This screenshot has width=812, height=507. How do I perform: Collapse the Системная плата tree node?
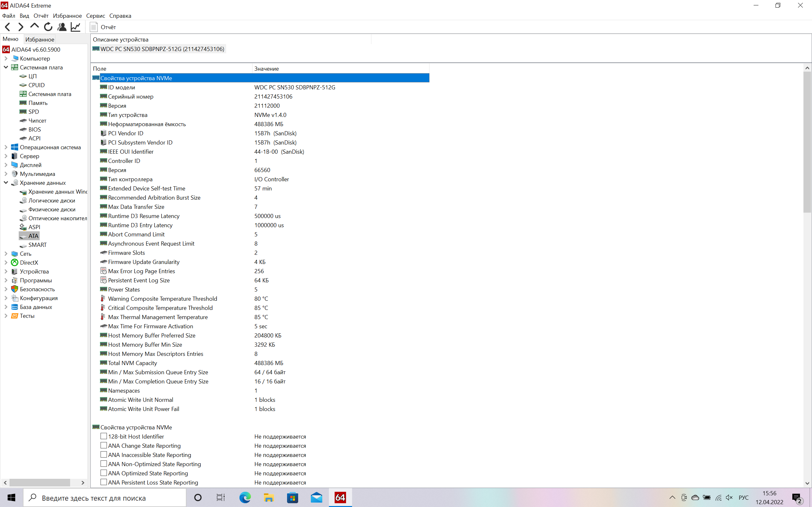[6, 67]
